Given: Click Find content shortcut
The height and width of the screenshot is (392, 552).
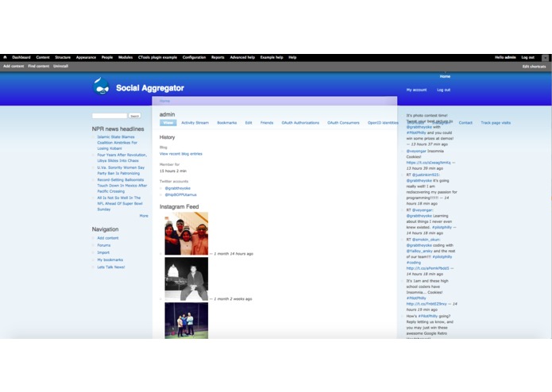Looking at the screenshot, I should click(x=38, y=66).
